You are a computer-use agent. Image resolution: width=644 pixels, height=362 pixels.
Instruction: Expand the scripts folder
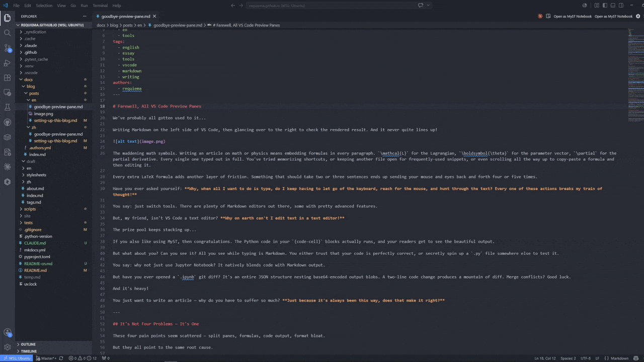[53, 209]
